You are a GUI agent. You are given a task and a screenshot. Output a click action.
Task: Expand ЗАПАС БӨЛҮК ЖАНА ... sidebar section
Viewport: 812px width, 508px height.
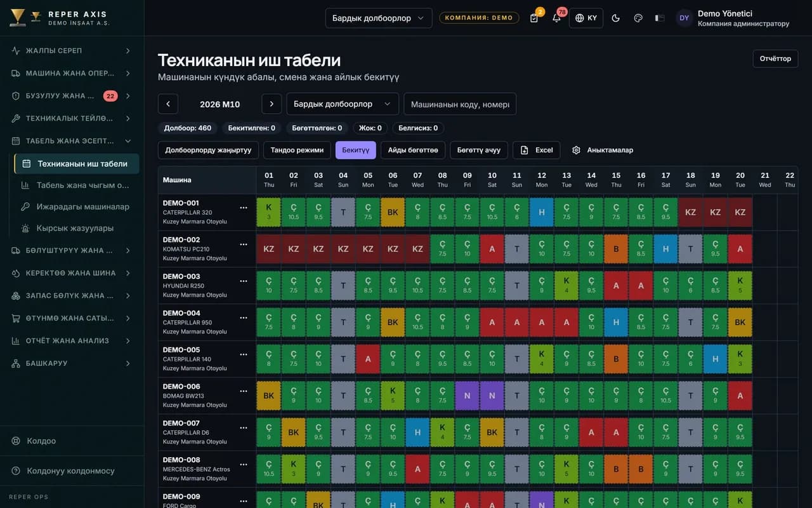pyautogui.click(x=72, y=295)
